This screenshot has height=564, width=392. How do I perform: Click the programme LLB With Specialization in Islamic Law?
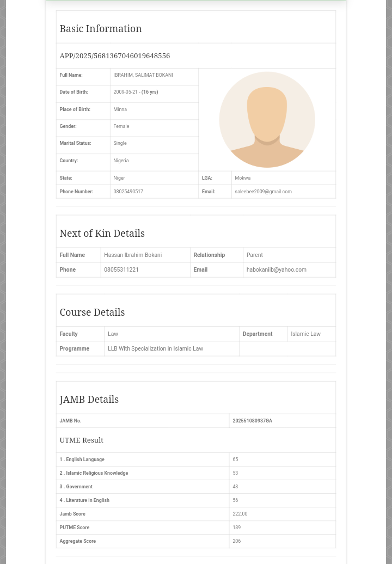pos(155,348)
